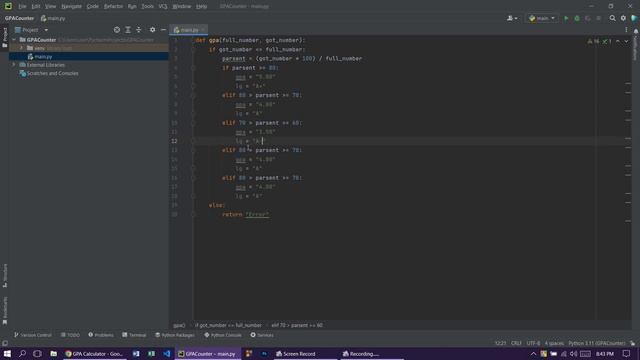Open the user account icon menu
640x360 pixels.
512,18
